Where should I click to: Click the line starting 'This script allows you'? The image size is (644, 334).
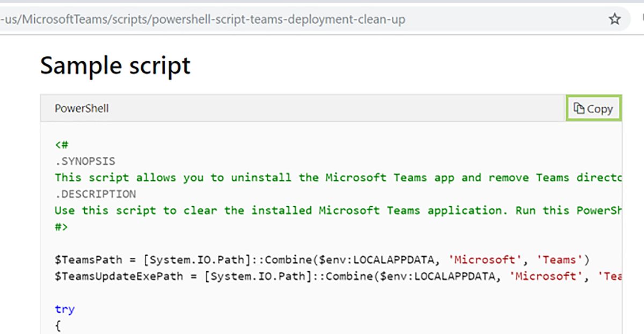[338, 178]
